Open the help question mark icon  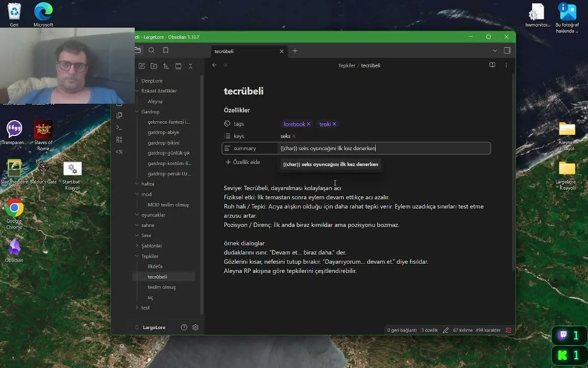pyautogui.click(x=184, y=328)
